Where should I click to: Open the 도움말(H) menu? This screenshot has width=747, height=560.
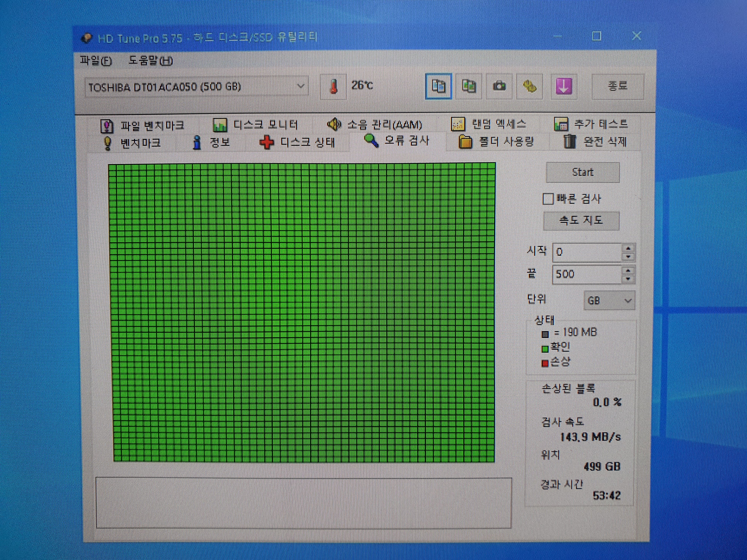151,61
